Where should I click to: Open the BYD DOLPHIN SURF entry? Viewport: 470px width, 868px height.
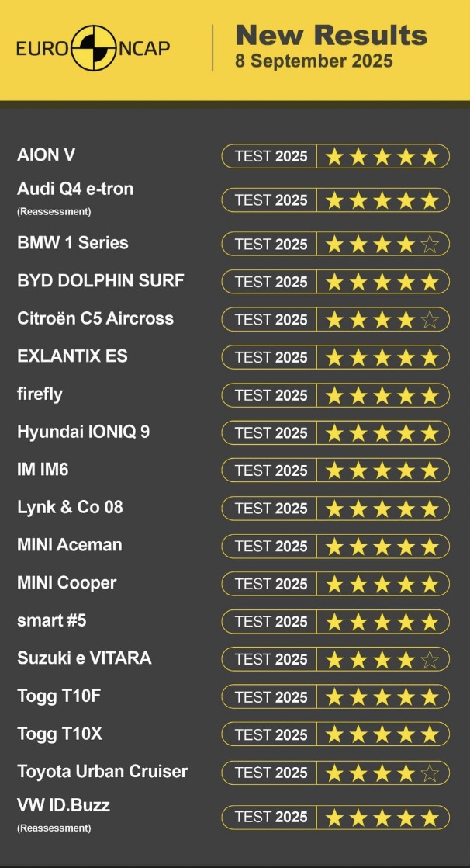(x=101, y=280)
